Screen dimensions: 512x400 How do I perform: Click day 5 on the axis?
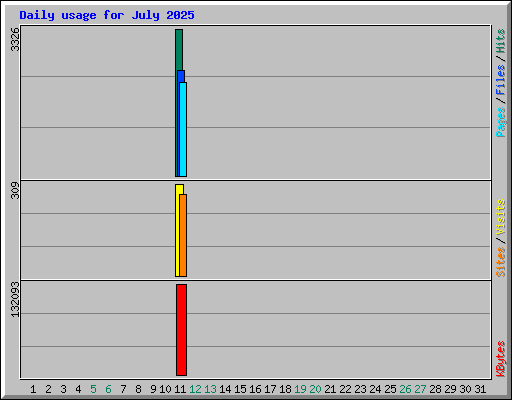(x=93, y=389)
